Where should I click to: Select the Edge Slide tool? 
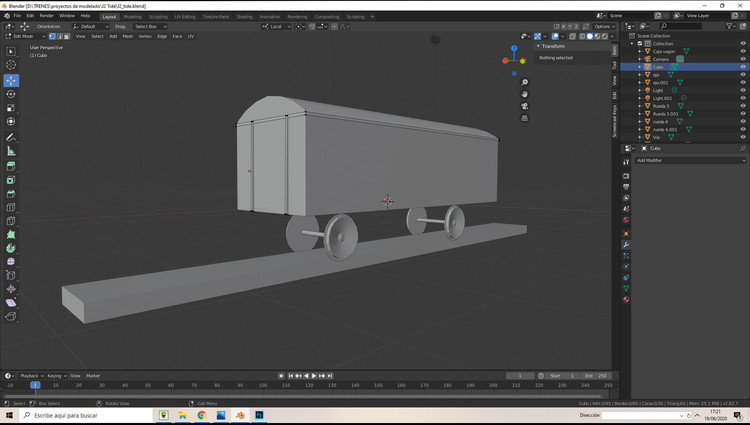pos(11,275)
